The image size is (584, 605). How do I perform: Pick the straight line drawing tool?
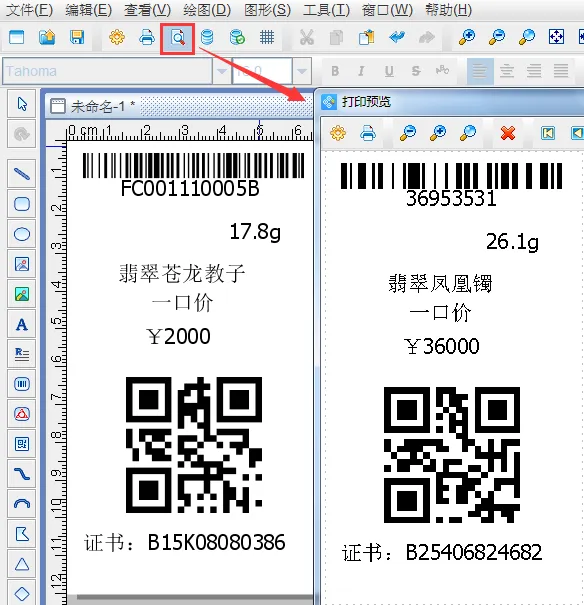(x=22, y=174)
